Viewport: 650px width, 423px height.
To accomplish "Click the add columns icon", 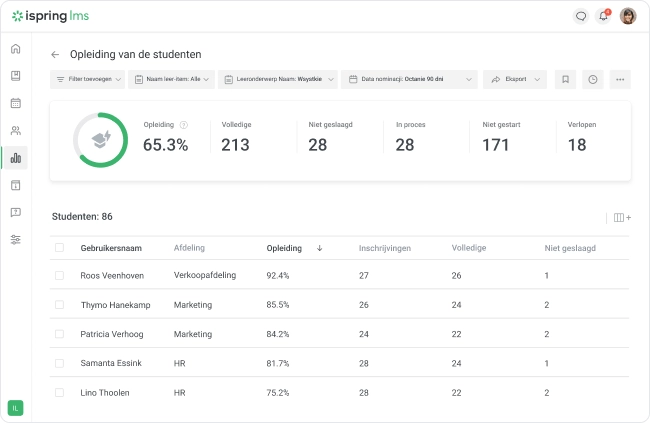I will point(622,217).
